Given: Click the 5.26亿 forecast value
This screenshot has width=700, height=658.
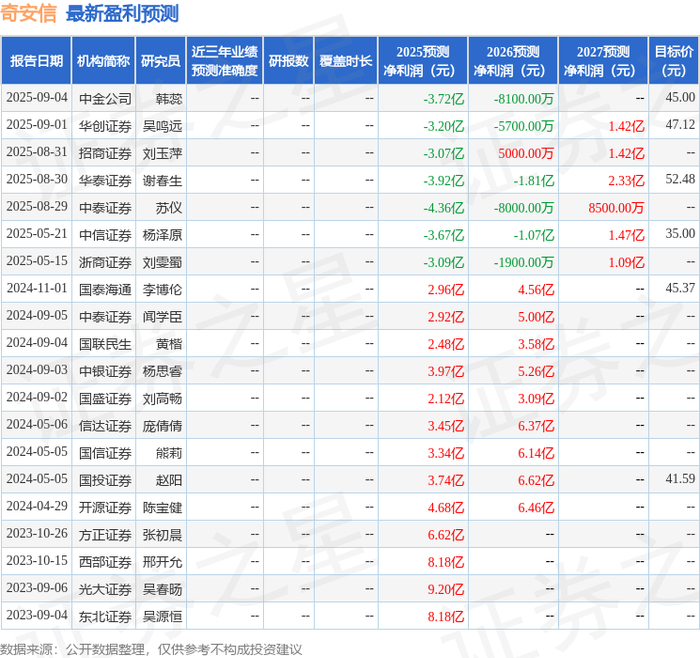Looking at the screenshot, I should (536, 371).
